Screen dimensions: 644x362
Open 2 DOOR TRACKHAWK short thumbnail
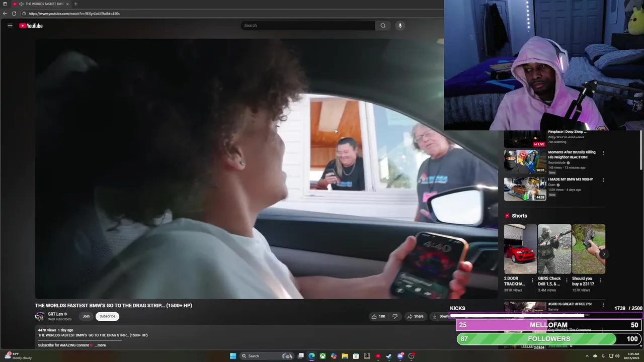point(520,249)
